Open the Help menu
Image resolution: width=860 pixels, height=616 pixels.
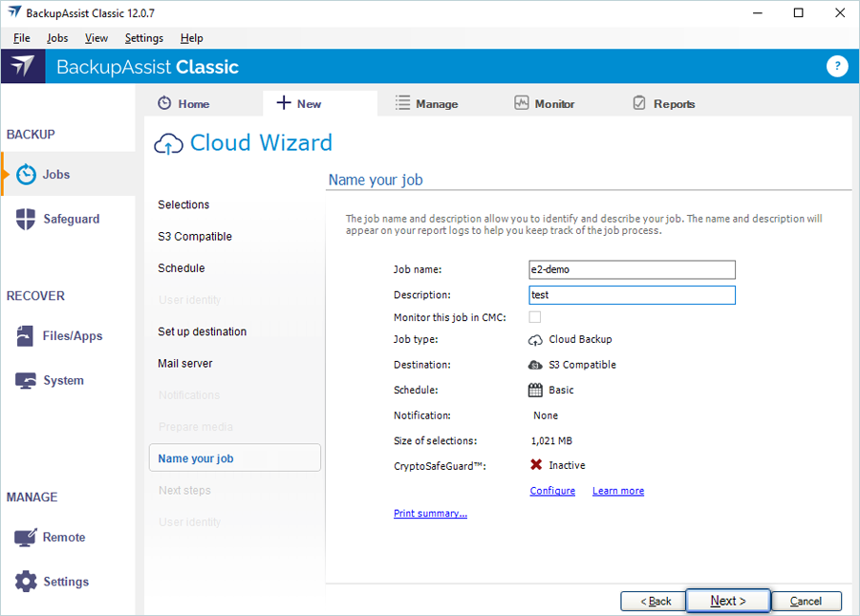pyautogui.click(x=191, y=38)
